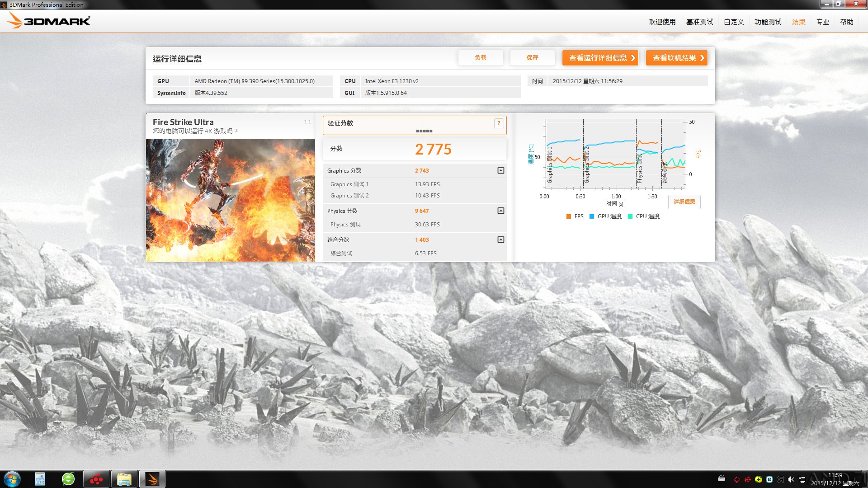Viewport: 868px width, 488px height.
Task: Minimize the 3DMark window
Action: [826, 4]
